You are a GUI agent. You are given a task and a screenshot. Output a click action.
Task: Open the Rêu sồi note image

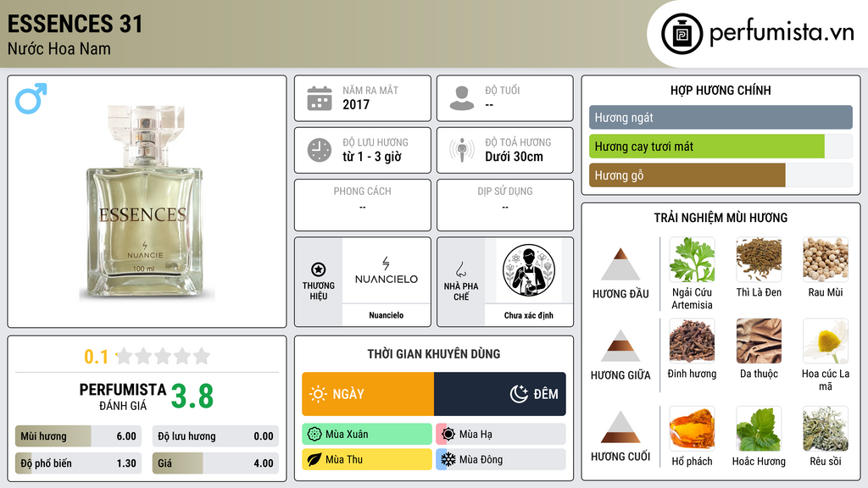coord(826,429)
